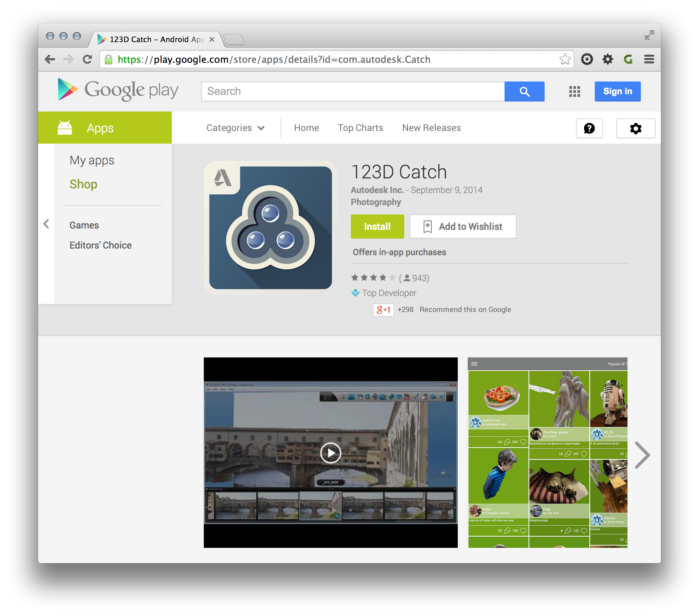Reload the page in browser

point(88,59)
